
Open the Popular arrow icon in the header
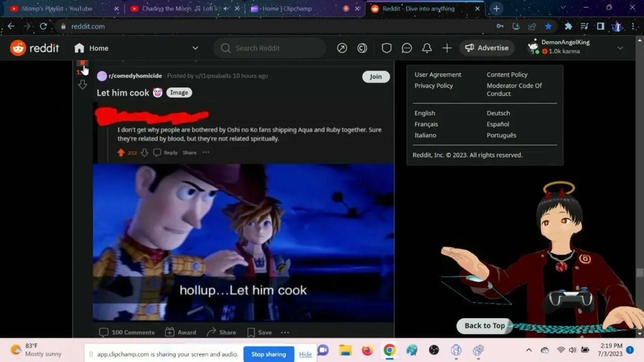342,48
